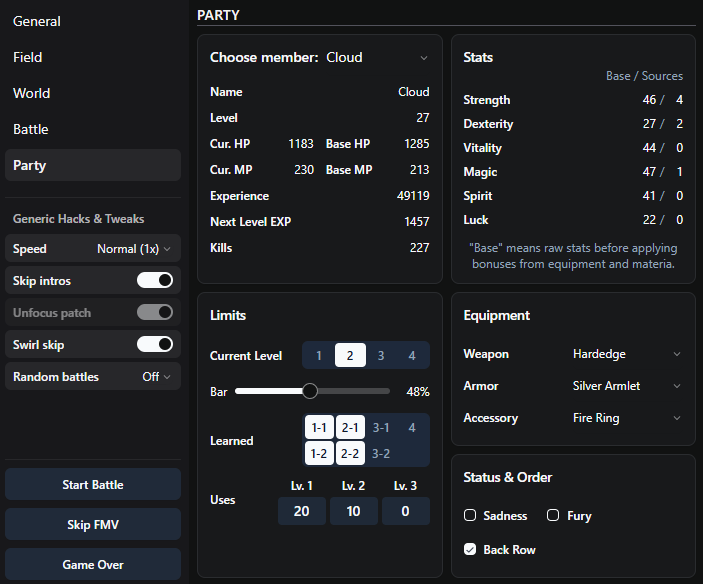Select the Party section

93,165
